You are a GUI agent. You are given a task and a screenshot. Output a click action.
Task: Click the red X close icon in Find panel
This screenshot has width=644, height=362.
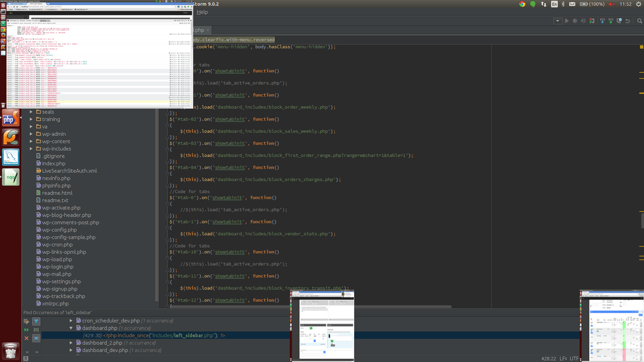click(26, 338)
